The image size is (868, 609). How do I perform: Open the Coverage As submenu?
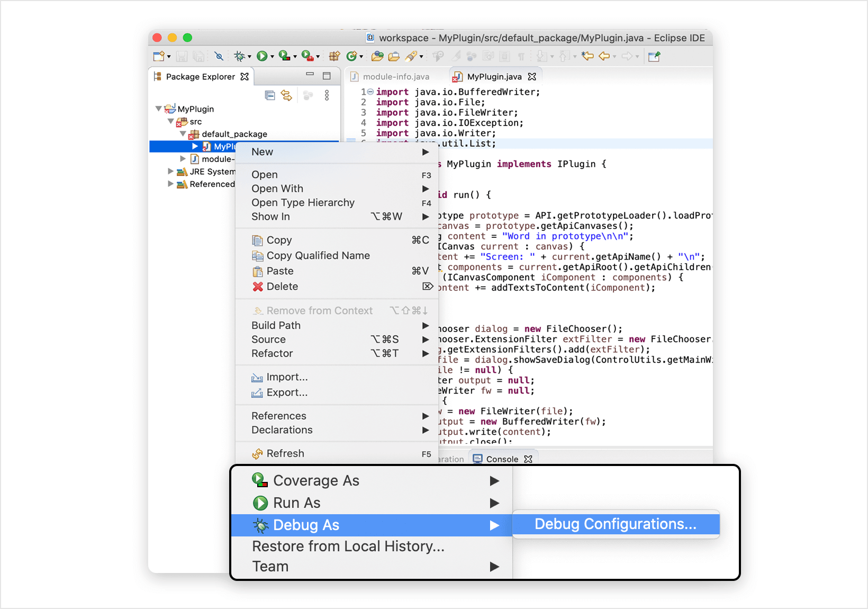[x=372, y=481]
